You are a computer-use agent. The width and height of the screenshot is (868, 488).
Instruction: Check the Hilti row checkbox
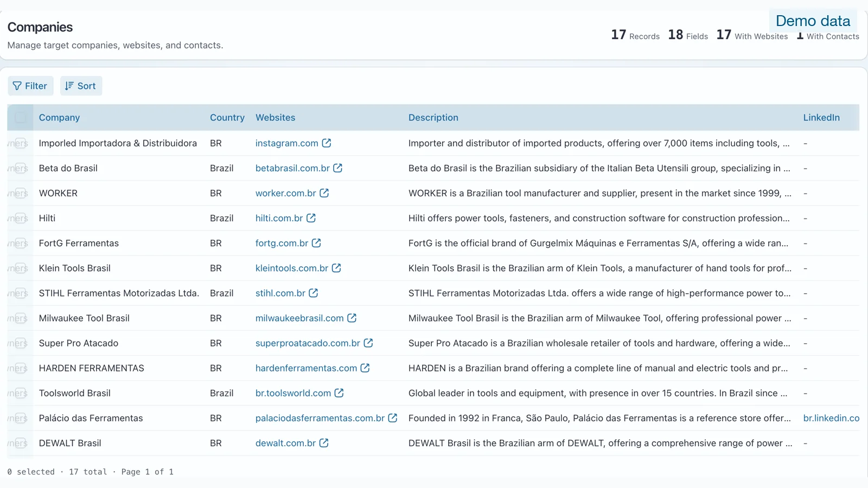tap(21, 218)
